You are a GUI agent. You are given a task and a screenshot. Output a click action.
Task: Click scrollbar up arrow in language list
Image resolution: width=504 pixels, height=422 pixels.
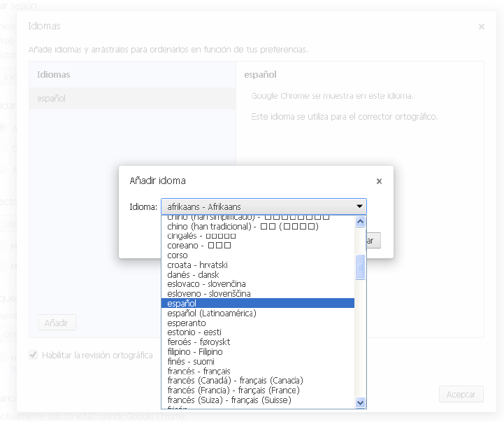click(361, 222)
